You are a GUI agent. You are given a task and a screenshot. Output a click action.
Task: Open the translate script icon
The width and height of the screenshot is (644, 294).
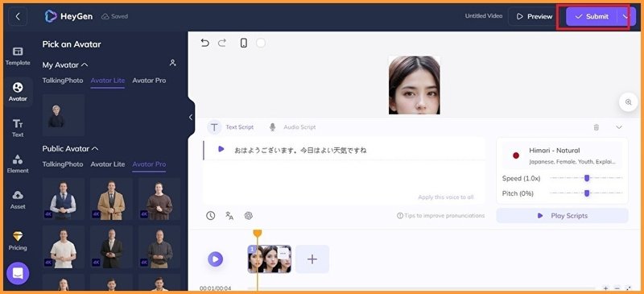pyautogui.click(x=229, y=215)
